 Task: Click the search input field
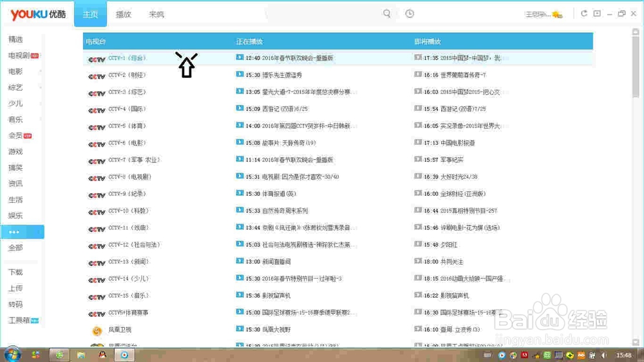(325, 14)
